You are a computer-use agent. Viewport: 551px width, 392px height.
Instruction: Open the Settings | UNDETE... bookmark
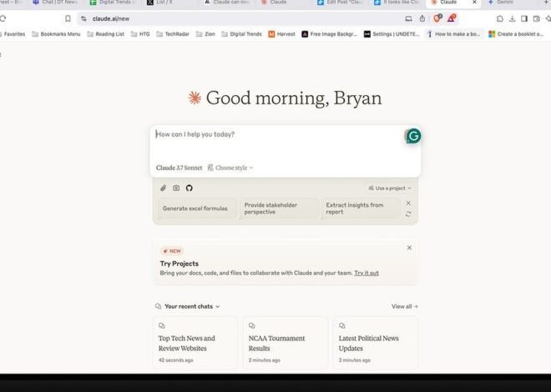(391, 34)
